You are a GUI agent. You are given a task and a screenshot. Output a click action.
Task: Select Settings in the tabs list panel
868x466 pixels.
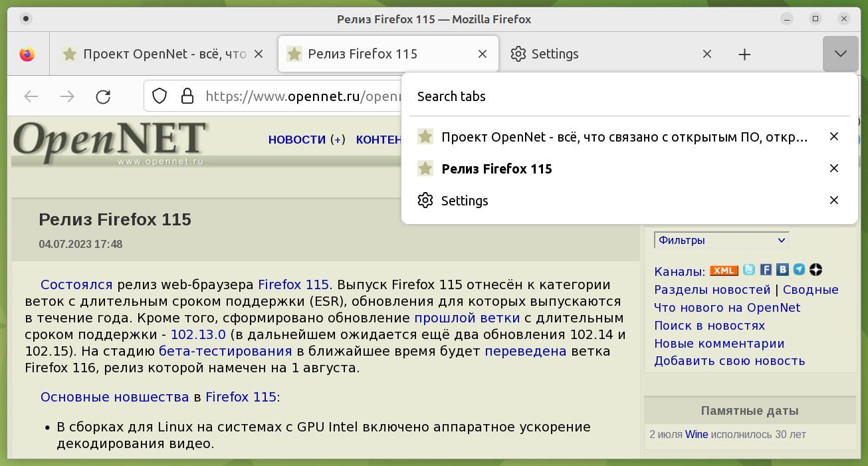point(465,201)
